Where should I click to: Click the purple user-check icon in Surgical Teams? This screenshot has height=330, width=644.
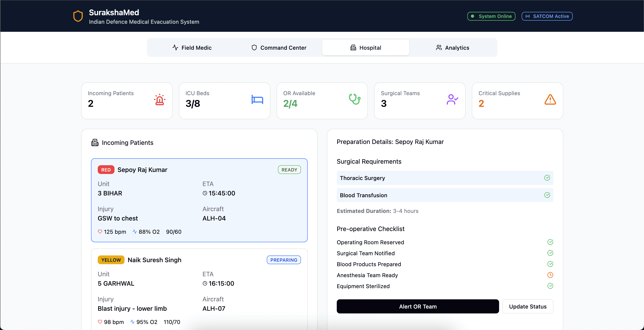(452, 100)
